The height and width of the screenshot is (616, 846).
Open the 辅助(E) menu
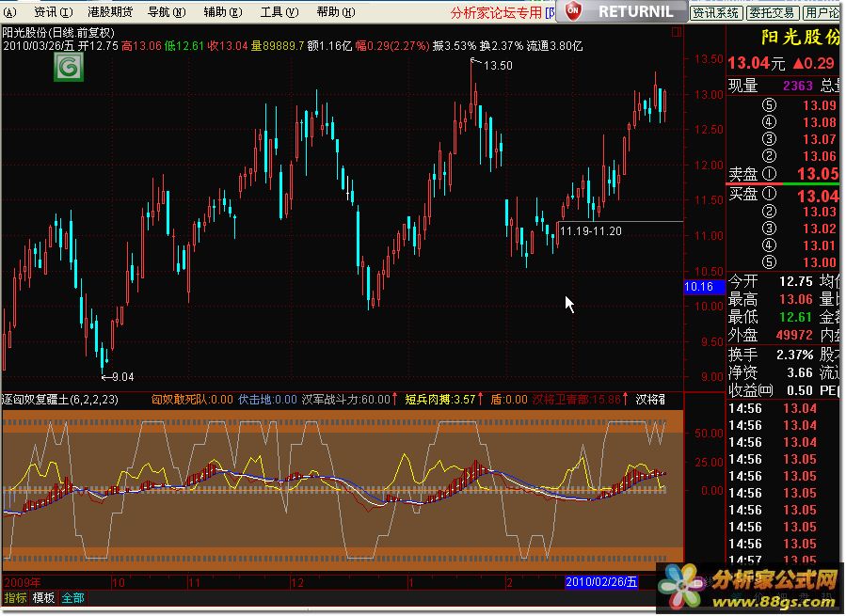point(223,11)
